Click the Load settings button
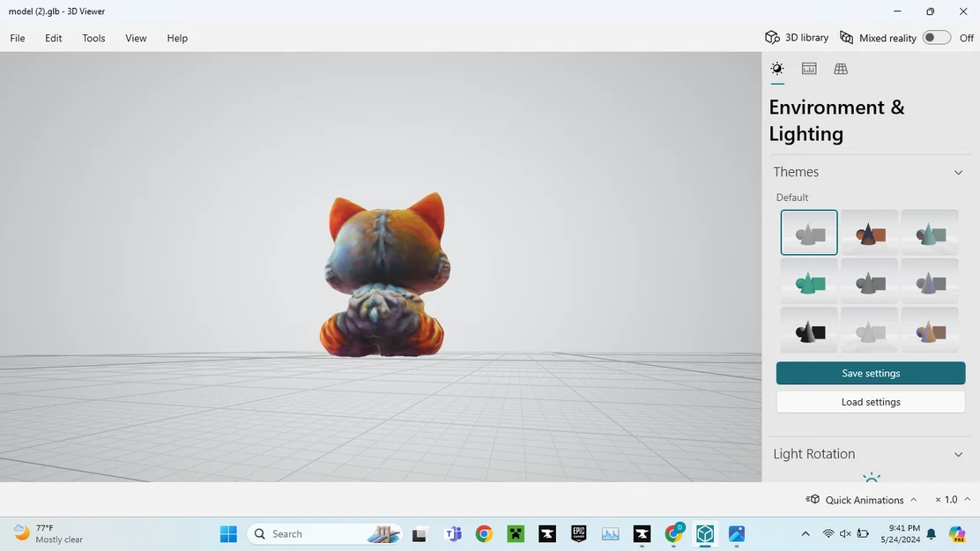Screen dimensions: 980x551 tap(871, 401)
